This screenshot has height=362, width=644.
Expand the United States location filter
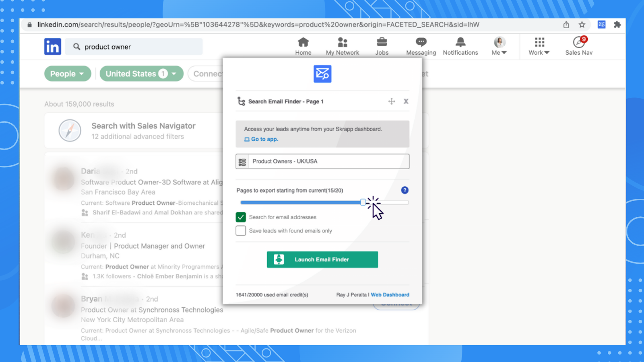tap(141, 74)
